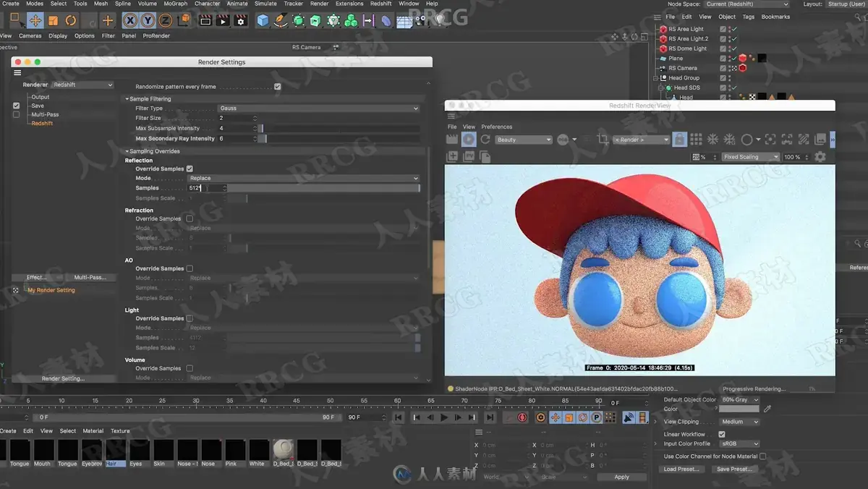868x489 pixels.
Task: Click the PV icon in RenderView
Action: pyautogui.click(x=468, y=156)
